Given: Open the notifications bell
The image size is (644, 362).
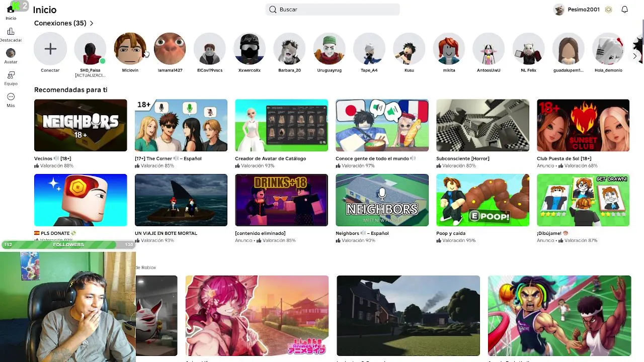Looking at the screenshot, I should pyautogui.click(x=624, y=10).
